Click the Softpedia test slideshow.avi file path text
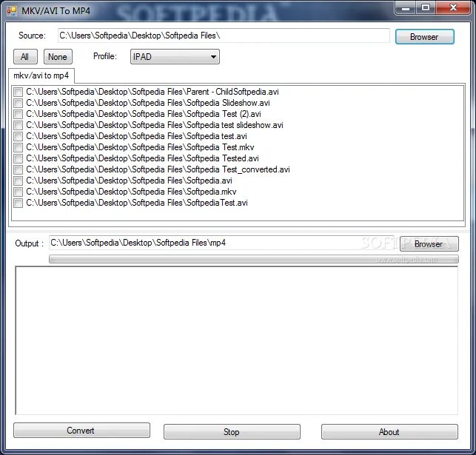 155,125
